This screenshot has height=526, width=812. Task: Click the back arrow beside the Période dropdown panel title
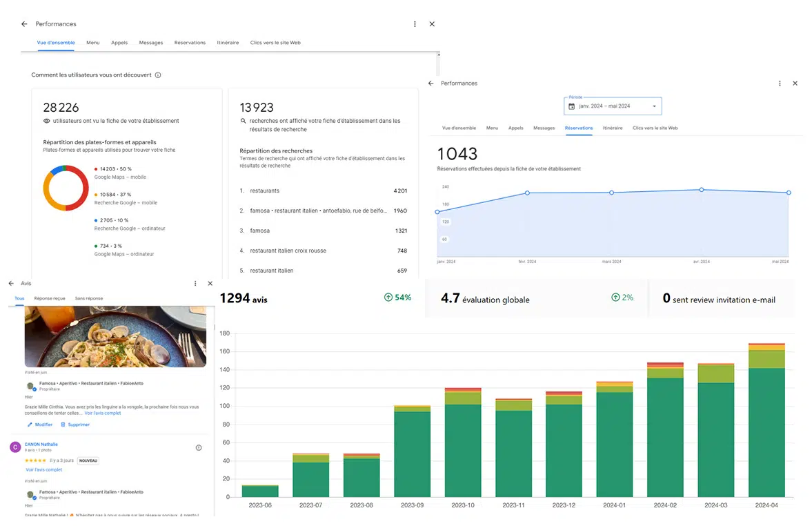pyautogui.click(x=431, y=84)
